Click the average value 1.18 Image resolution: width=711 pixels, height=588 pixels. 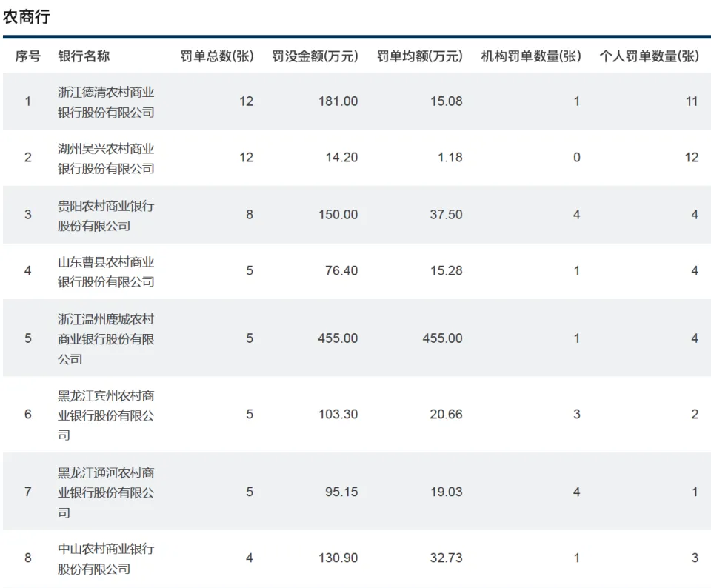pos(450,157)
